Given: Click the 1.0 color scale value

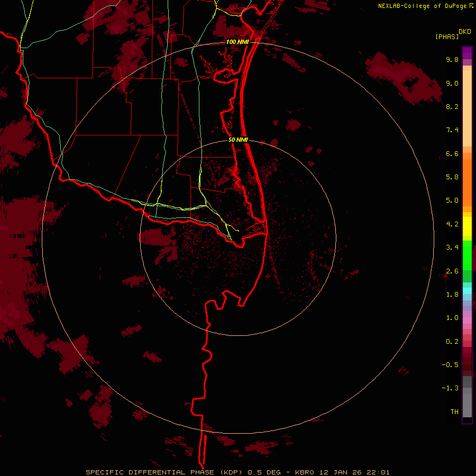Looking at the screenshot, I should tap(452, 318).
